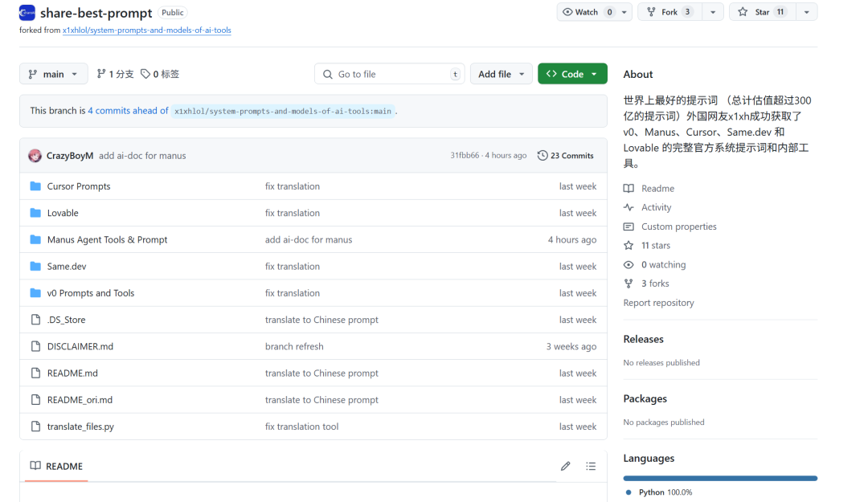Click the book icon beside Readme in About
The height and width of the screenshot is (502, 868).
point(628,188)
